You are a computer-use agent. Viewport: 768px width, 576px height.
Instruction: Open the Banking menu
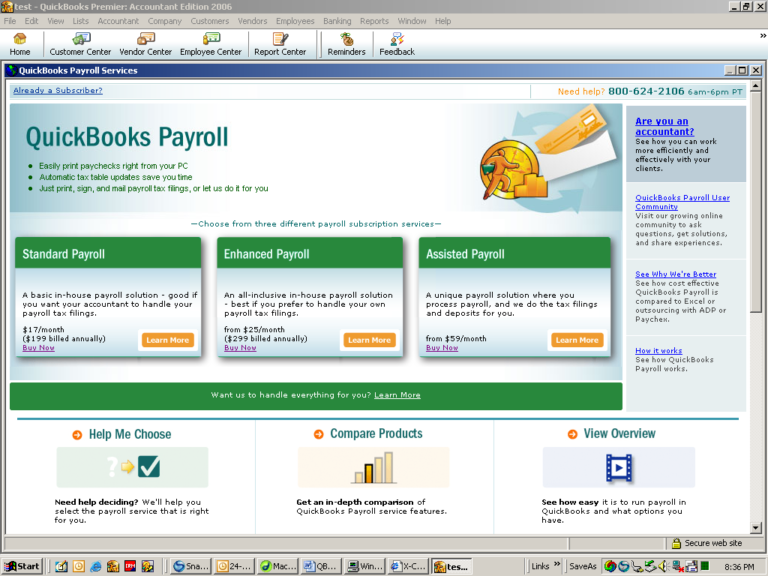tap(337, 21)
